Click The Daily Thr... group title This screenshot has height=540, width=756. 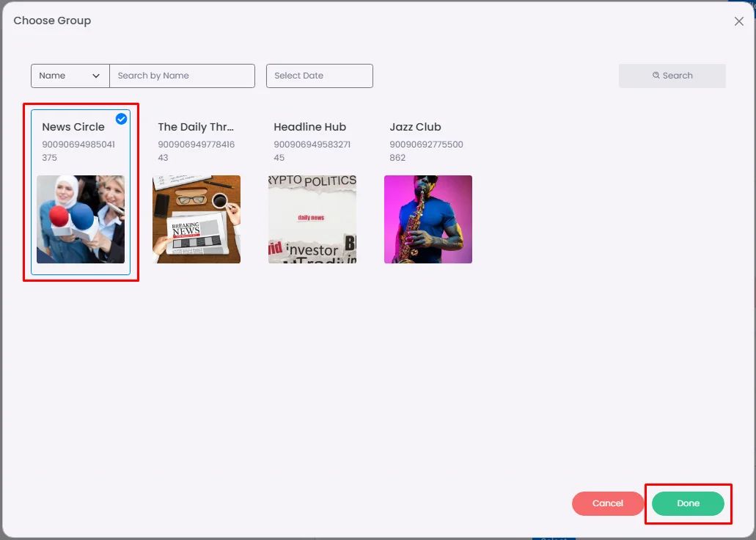click(196, 127)
